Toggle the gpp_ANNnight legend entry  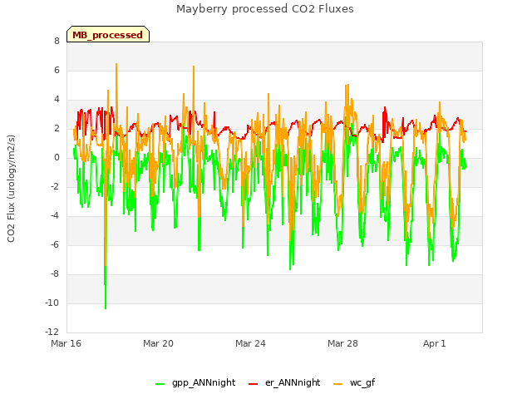(195, 382)
